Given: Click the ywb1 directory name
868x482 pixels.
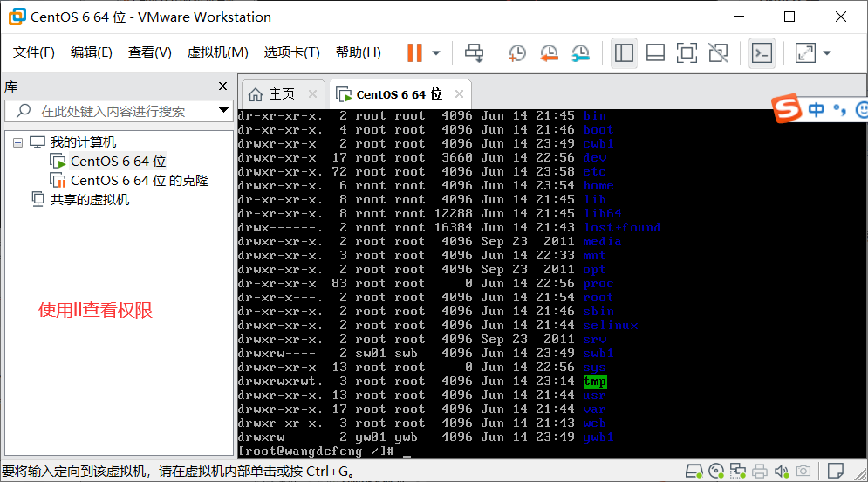Looking at the screenshot, I should tap(598, 437).
